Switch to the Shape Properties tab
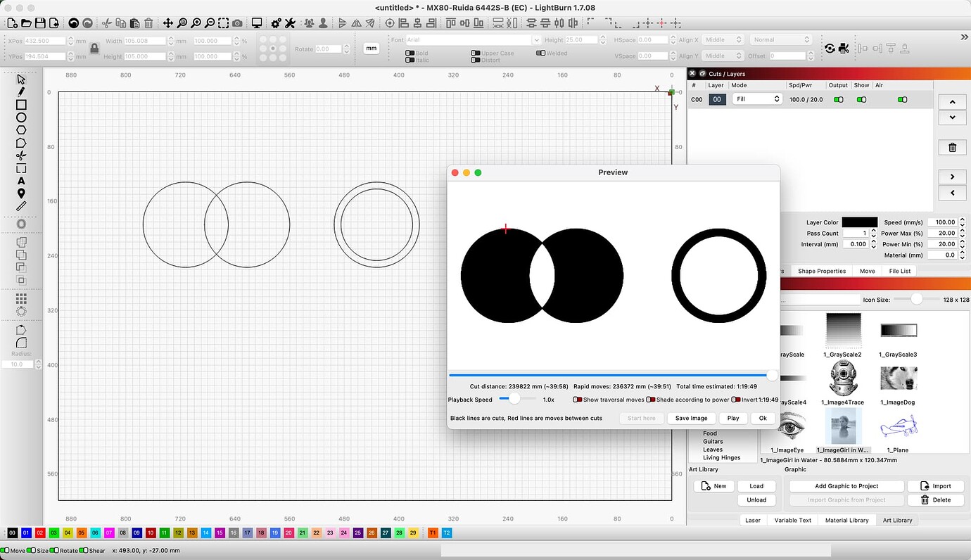The width and height of the screenshot is (971, 560). point(822,271)
